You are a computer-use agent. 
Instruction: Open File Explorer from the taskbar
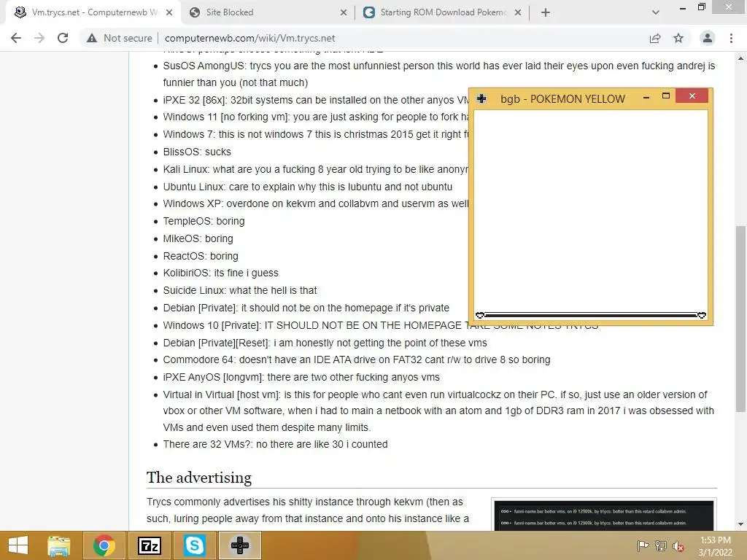58,545
